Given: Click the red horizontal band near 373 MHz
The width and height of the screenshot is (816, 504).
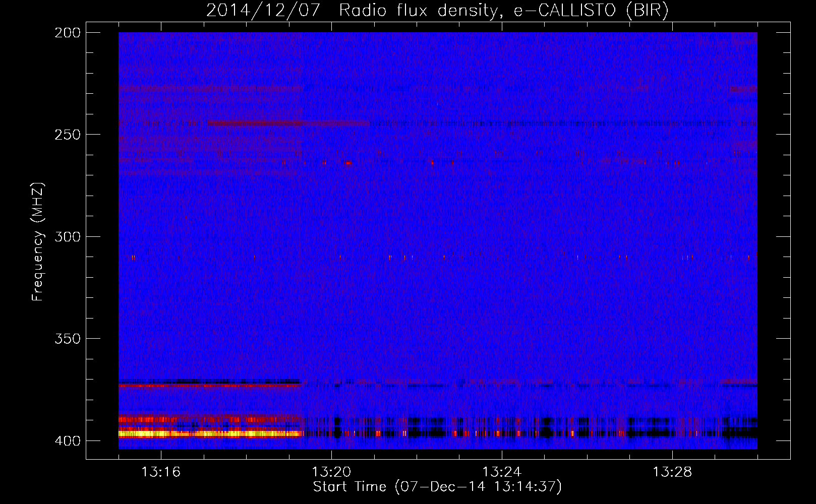Looking at the screenshot, I should click(x=209, y=386).
